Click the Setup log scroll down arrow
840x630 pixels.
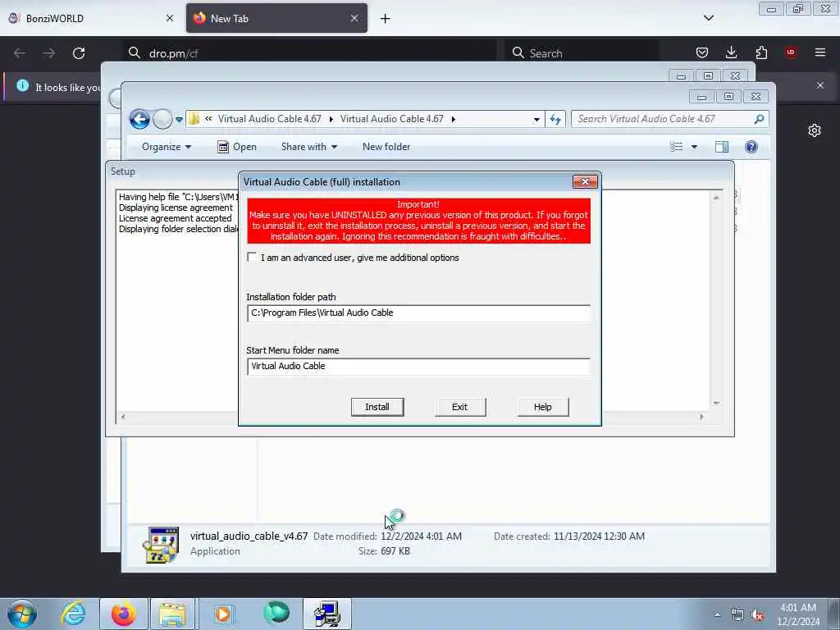(716, 403)
